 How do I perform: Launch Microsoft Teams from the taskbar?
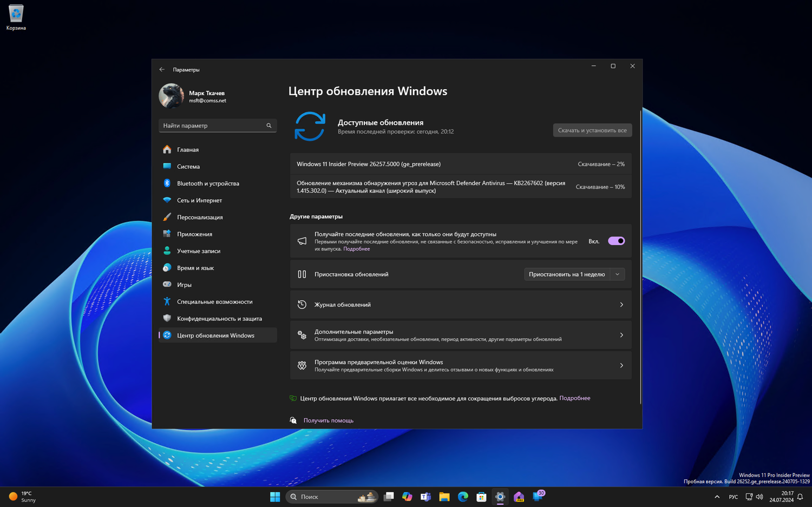425,496
